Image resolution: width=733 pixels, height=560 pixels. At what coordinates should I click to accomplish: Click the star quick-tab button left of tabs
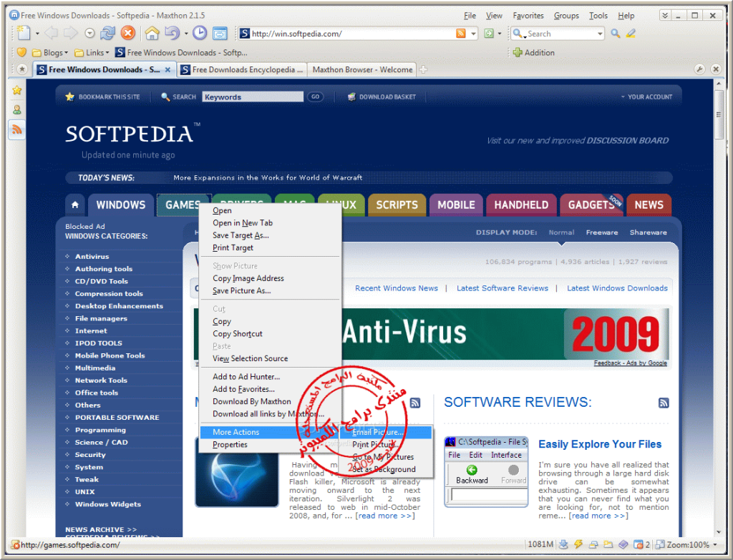click(x=22, y=69)
